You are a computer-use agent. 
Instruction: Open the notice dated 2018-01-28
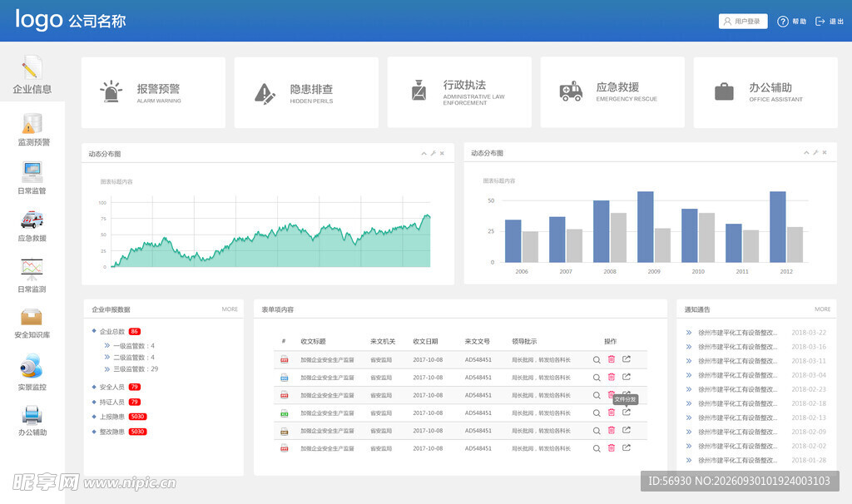click(755, 460)
